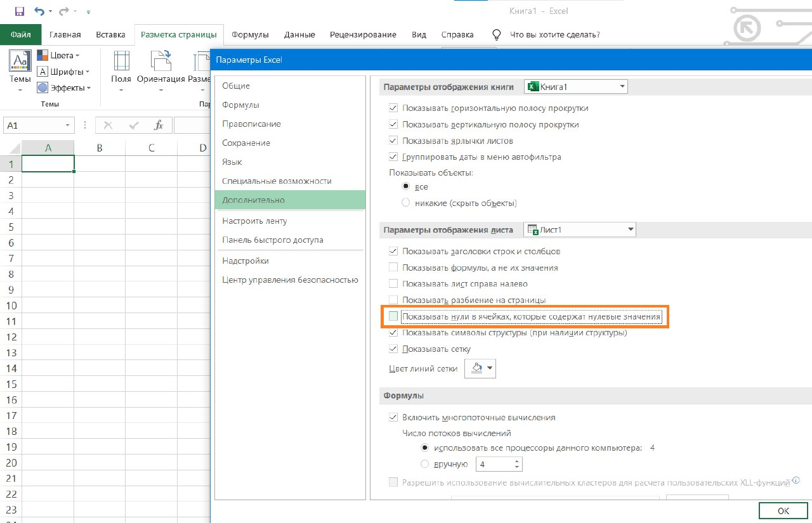Click the Effects (Эффекты) theme icon
Image resolution: width=812 pixels, height=523 pixels.
click(43, 88)
